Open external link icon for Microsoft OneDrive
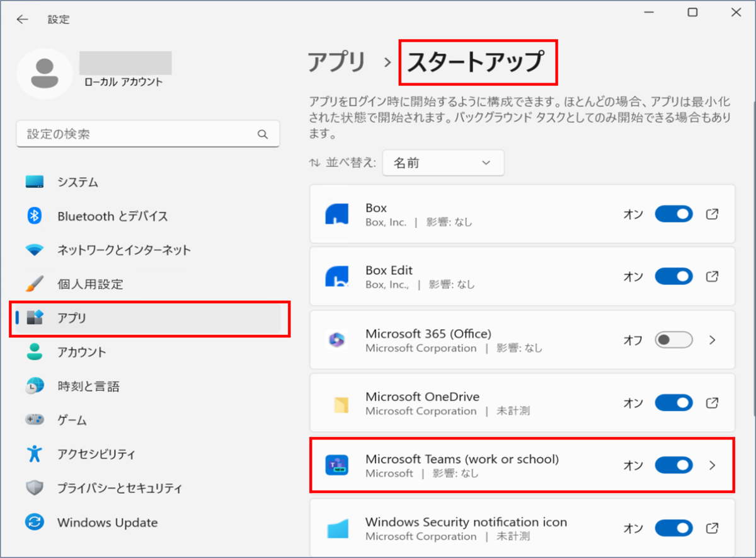Viewport: 756px width, 558px height. pos(712,402)
